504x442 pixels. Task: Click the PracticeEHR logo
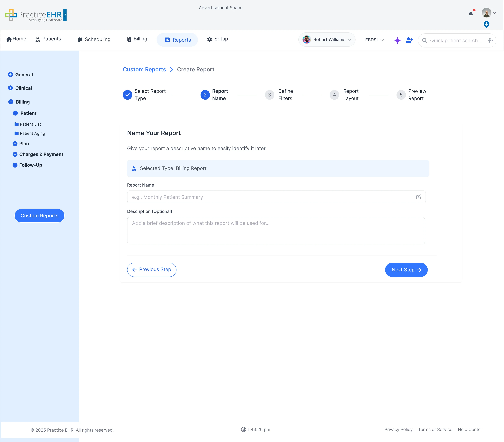(x=36, y=15)
